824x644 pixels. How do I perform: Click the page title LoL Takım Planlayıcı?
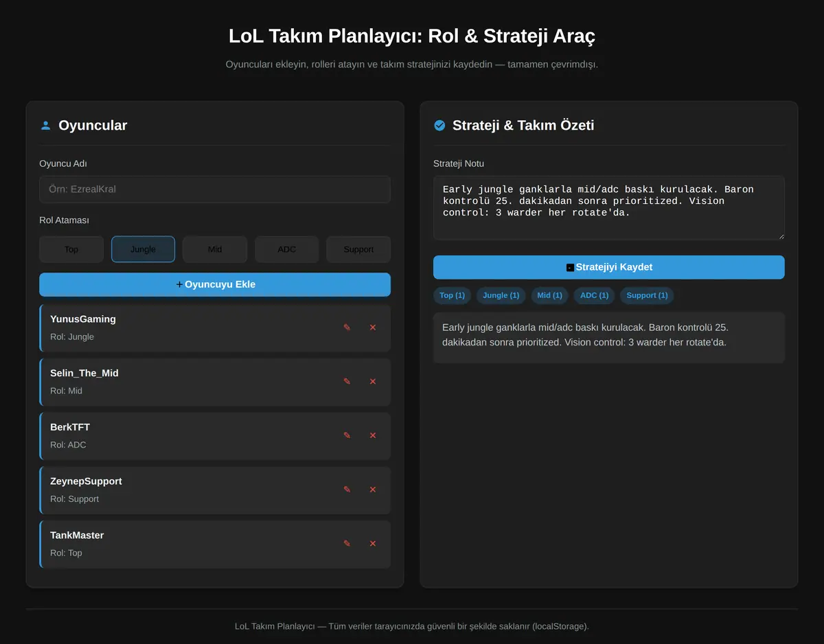[412, 36]
